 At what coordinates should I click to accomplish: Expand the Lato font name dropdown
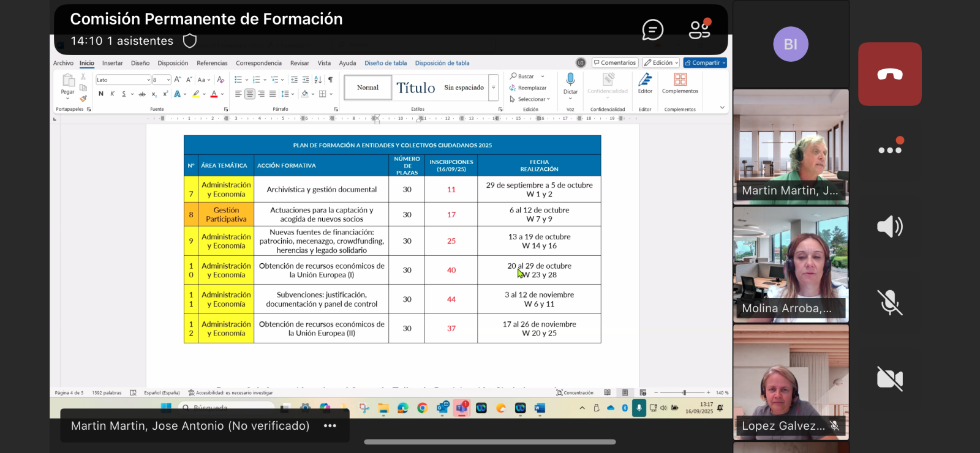pyautogui.click(x=148, y=80)
